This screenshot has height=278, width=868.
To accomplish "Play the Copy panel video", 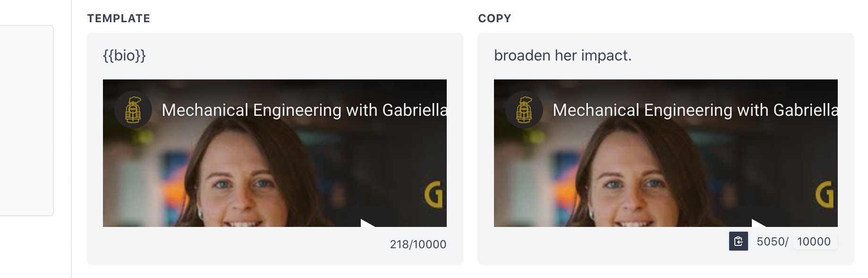I will [759, 223].
